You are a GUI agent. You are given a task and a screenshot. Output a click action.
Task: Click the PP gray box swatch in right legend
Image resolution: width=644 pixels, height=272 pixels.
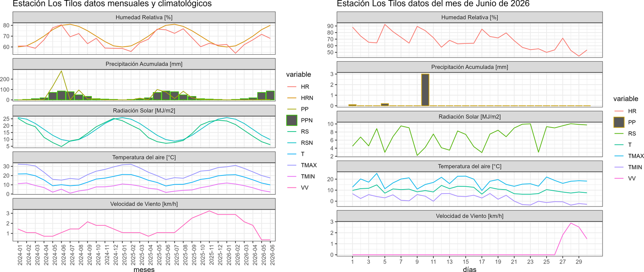[x=619, y=122]
